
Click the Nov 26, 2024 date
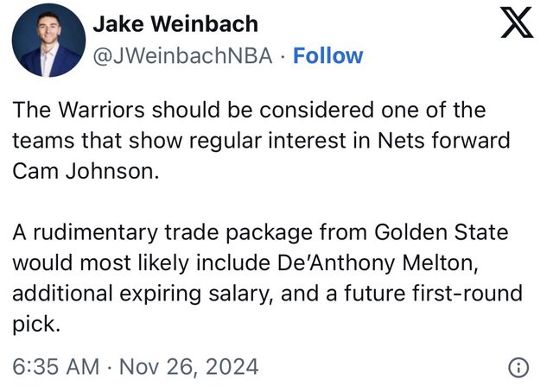pyautogui.click(x=188, y=366)
